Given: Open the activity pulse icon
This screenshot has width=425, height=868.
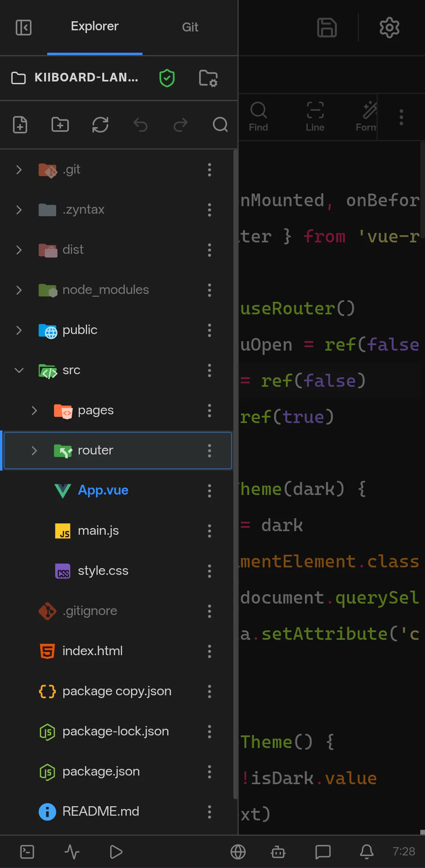Looking at the screenshot, I should [x=72, y=852].
